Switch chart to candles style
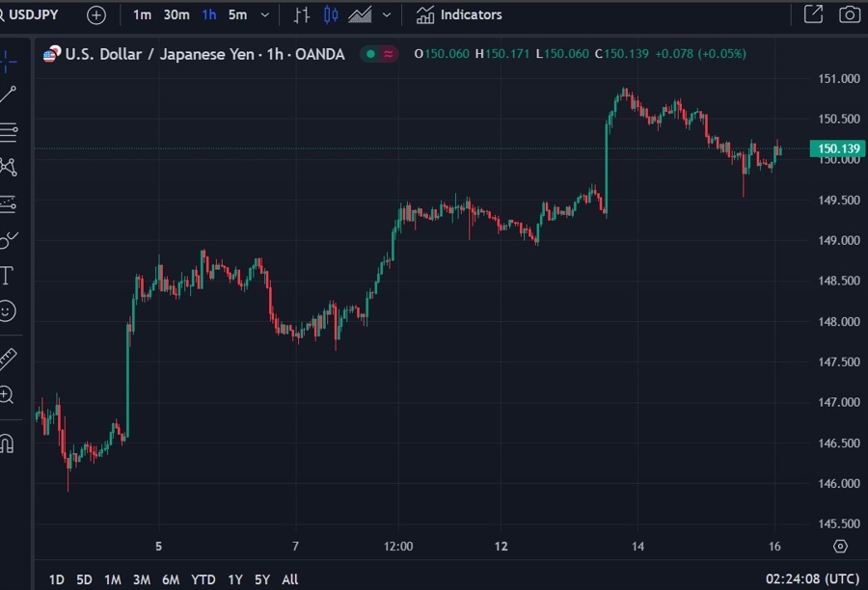 click(x=331, y=15)
